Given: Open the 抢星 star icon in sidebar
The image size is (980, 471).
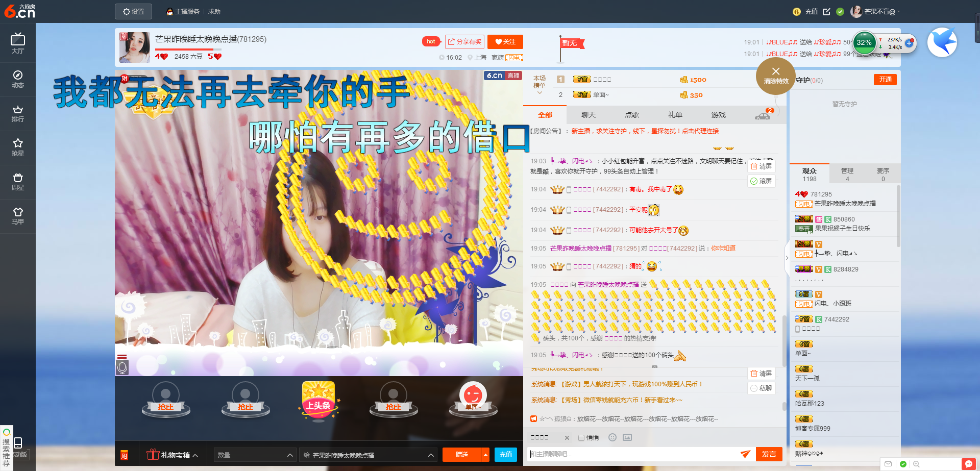Looking at the screenshot, I should pyautogui.click(x=17, y=147).
